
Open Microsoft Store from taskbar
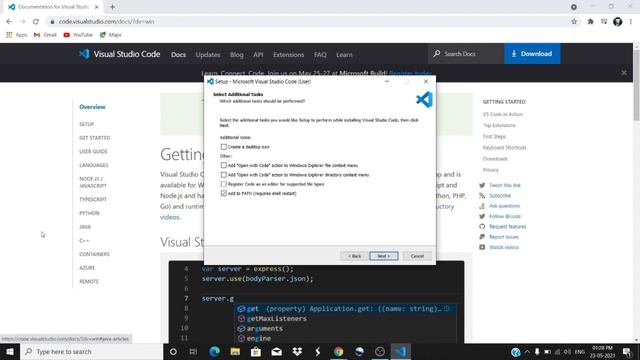256,351
